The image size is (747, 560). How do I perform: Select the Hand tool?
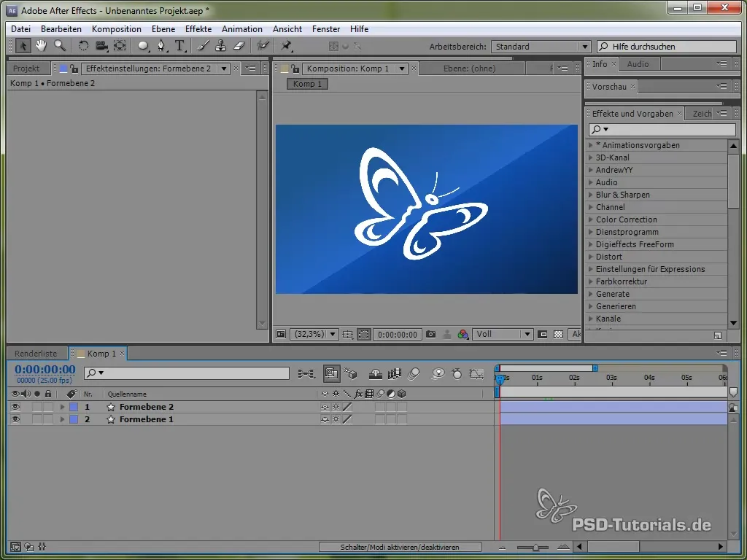(41, 46)
